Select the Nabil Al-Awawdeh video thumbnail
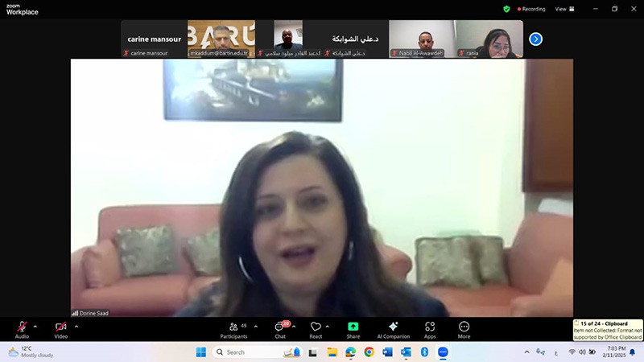644x362 pixels. click(422, 39)
